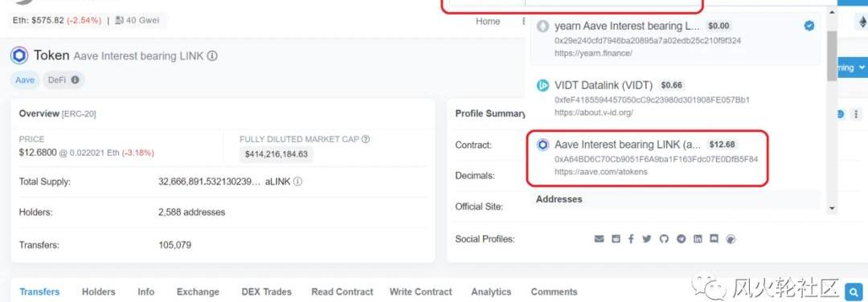The width and height of the screenshot is (868, 302).
Task: Click the Aave tag label
Action: (25, 80)
